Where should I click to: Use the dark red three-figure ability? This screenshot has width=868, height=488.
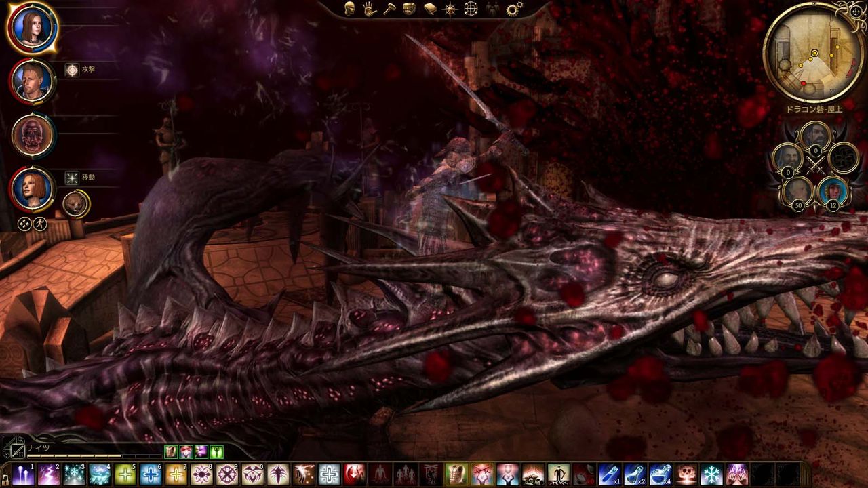click(406, 474)
